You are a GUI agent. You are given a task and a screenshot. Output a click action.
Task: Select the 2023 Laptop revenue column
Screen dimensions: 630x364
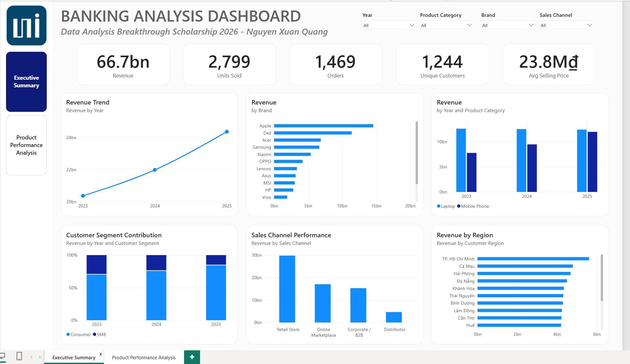click(x=461, y=160)
